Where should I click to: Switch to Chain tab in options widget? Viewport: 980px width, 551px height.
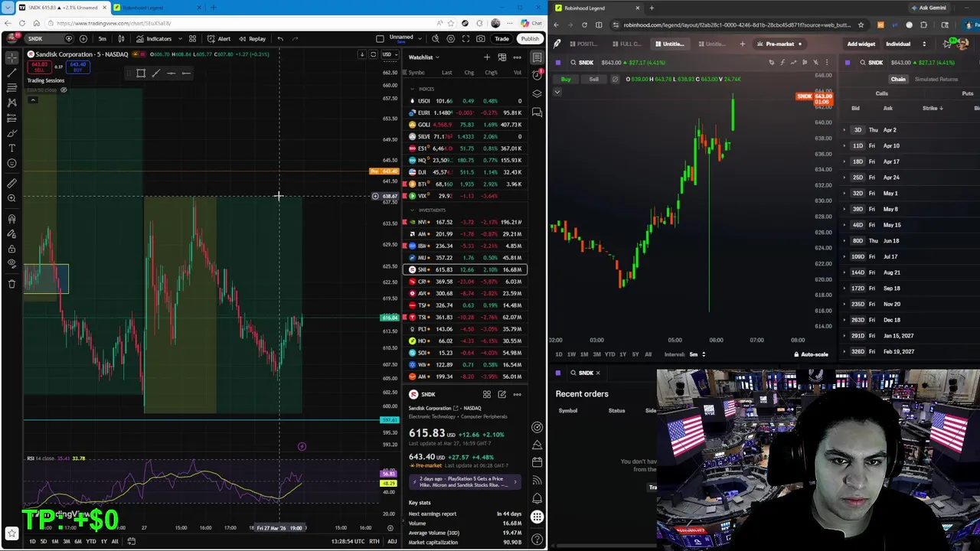(x=898, y=80)
